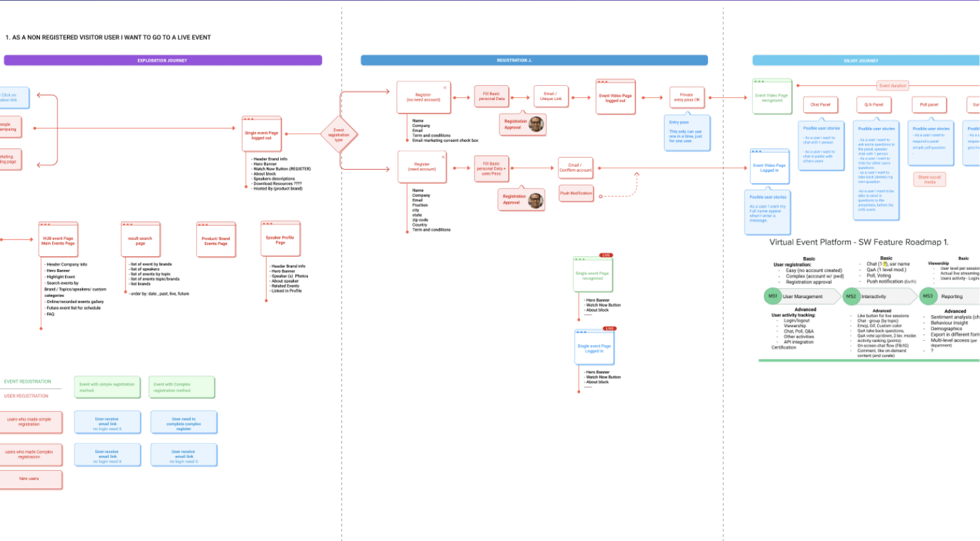Click the Push Notification node

pos(576,193)
